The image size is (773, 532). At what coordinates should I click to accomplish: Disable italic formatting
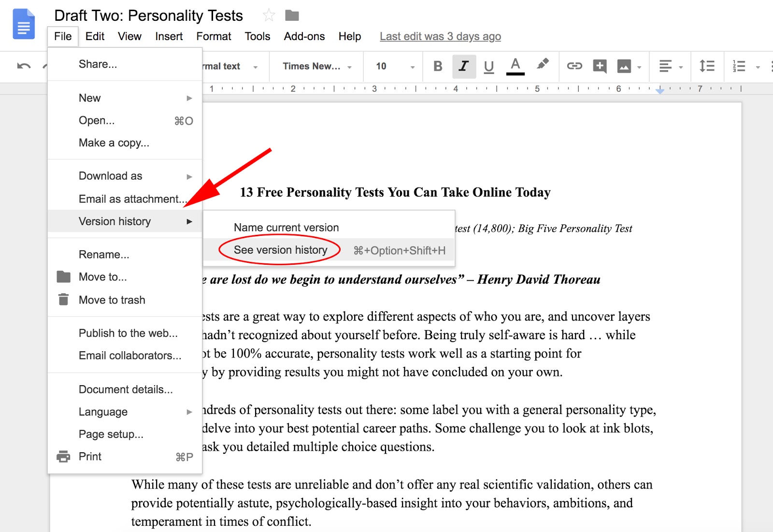[463, 66]
